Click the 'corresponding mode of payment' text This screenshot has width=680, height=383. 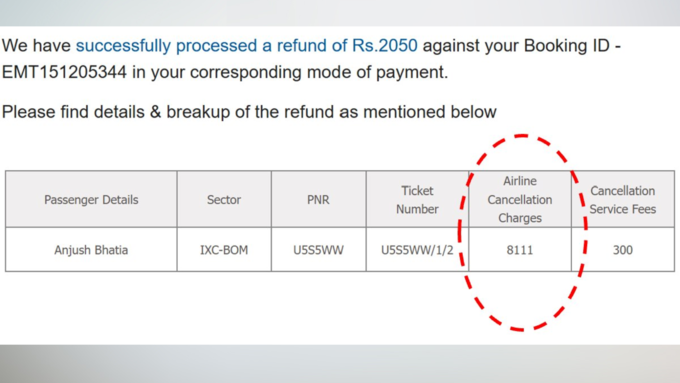[x=319, y=72]
